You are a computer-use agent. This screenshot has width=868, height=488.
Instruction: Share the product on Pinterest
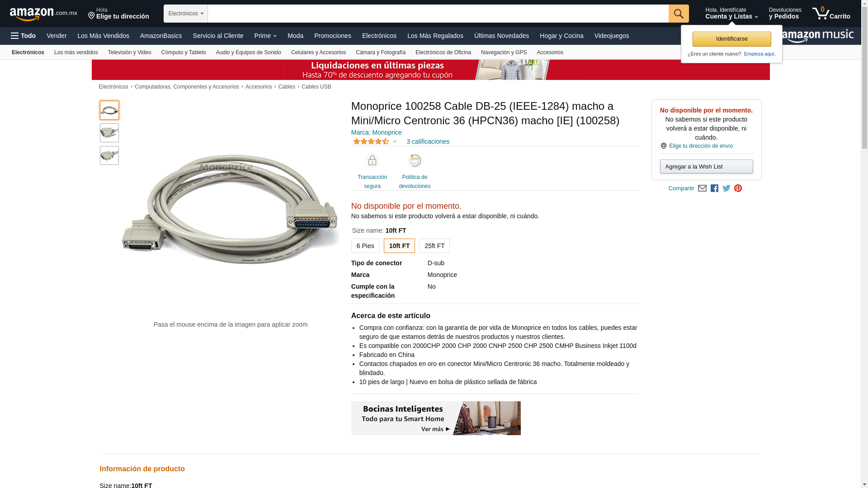point(738,188)
